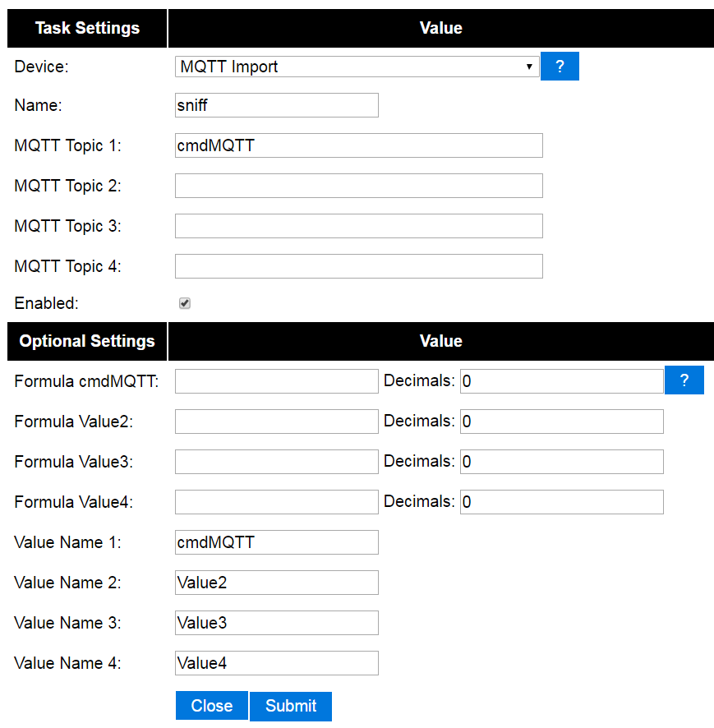Image resolution: width=714 pixels, height=728 pixels.
Task: Click the empty MQTT Topic 3 field
Action: 359,226
